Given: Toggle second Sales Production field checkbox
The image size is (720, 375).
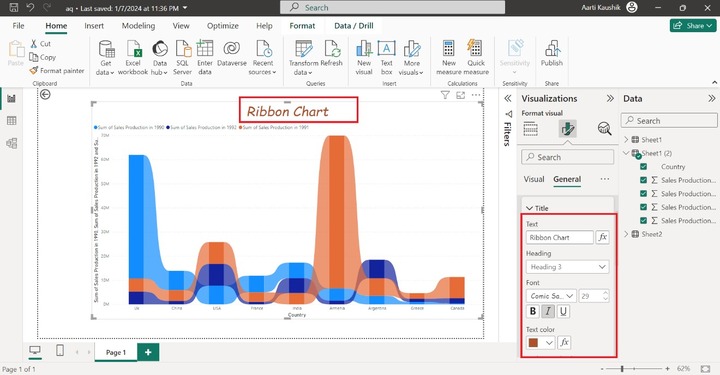Looking at the screenshot, I should (643, 194).
